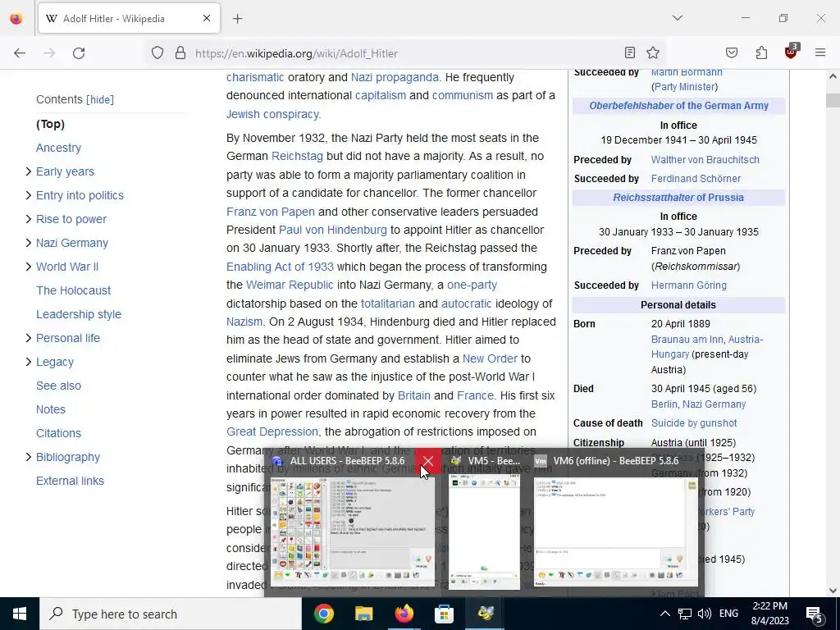This screenshot has height=630, width=840.
Task: Expand the Entry into politics section arrow
Action: pos(29,195)
